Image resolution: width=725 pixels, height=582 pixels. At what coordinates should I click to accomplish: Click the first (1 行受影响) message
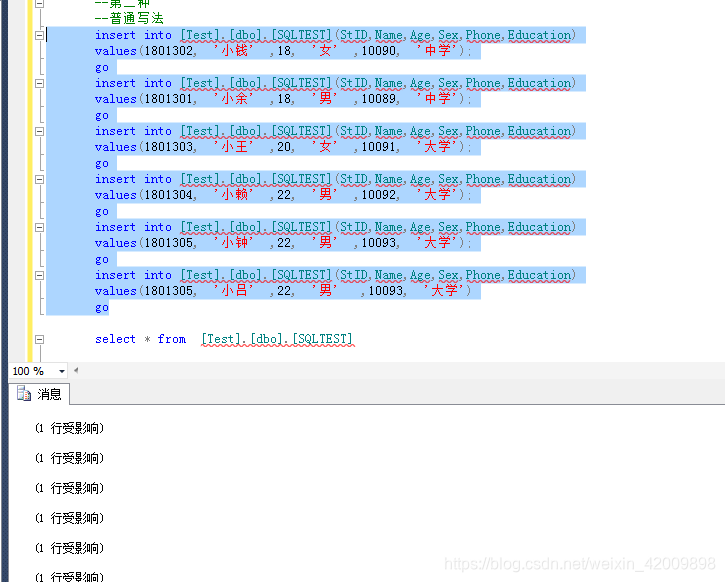pos(69,429)
